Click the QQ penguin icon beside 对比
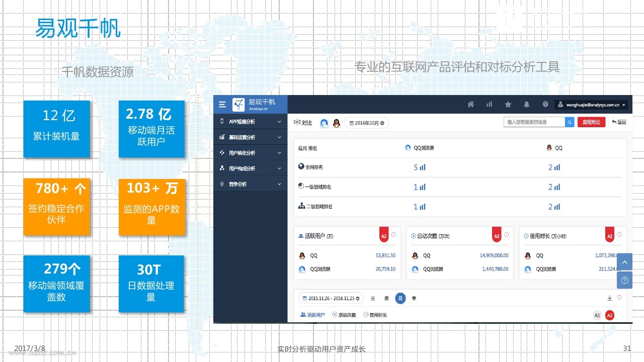The image size is (644, 362). (337, 123)
